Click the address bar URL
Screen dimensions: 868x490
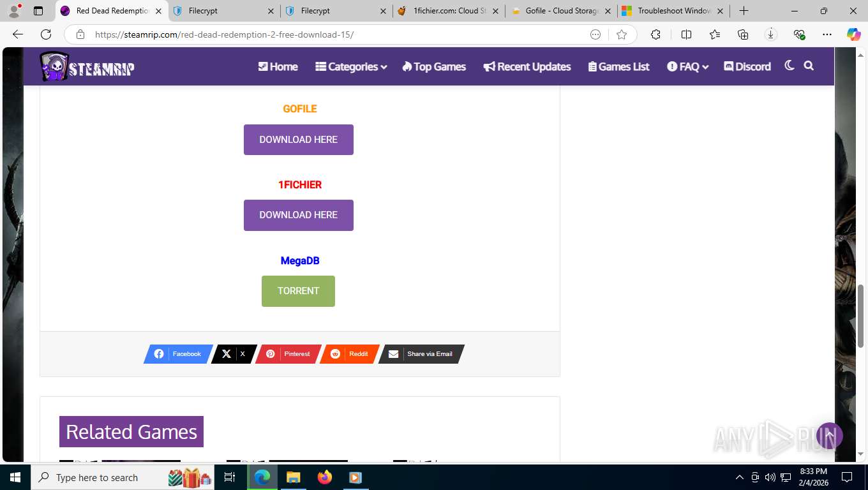point(224,34)
